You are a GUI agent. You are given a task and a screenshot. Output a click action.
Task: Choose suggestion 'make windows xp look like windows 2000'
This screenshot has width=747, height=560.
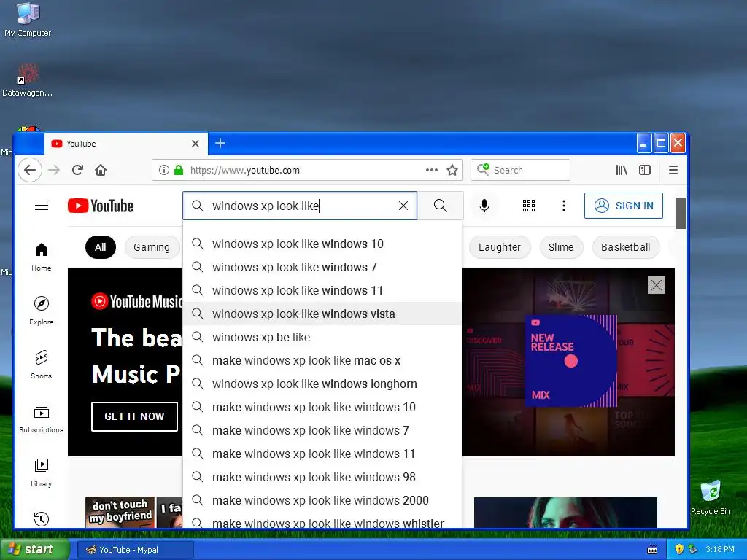coord(322,500)
